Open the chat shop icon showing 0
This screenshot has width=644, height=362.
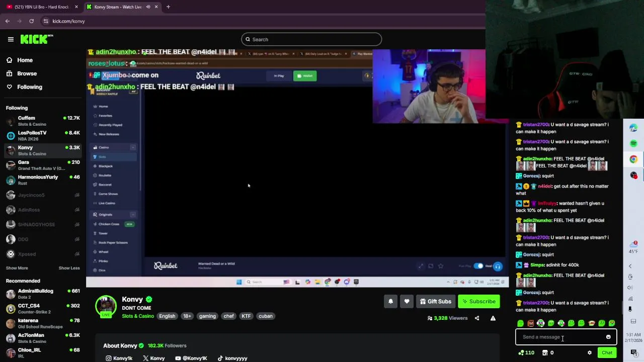pyautogui.click(x=548, y=353)
